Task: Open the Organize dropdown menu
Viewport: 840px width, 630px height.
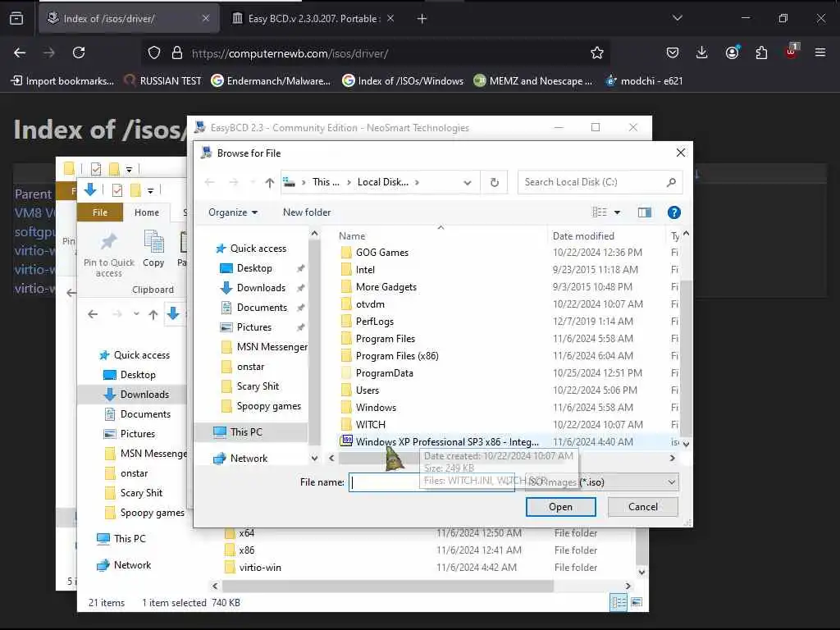Action: point(233,212)
